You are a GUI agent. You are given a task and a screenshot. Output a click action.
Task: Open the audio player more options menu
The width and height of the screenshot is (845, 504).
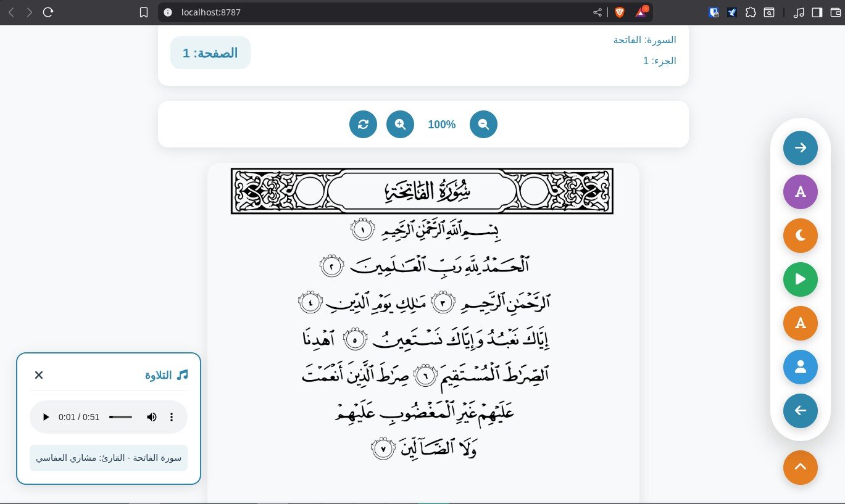(x=172, y=417)
